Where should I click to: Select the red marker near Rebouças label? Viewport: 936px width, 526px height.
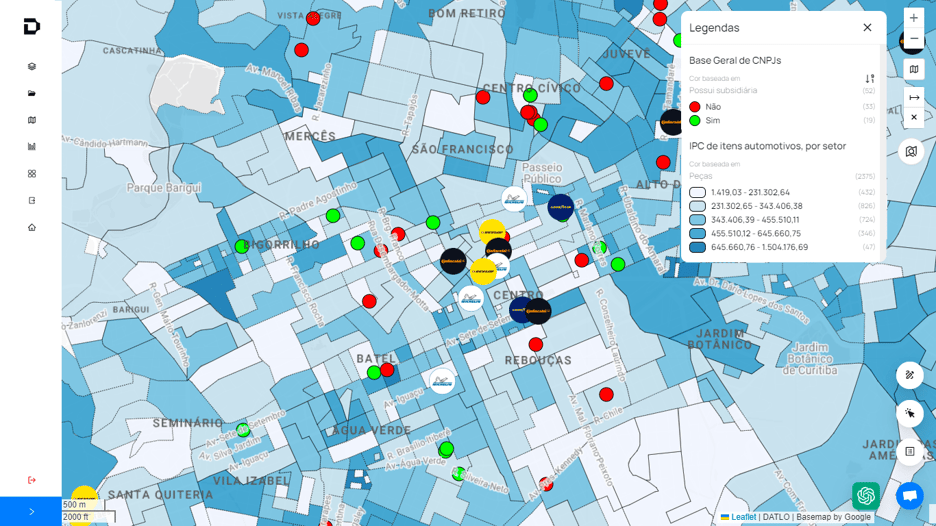[x=535, y=344]
